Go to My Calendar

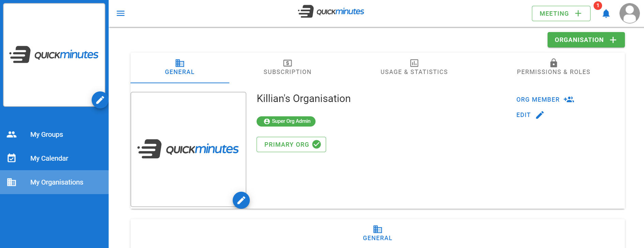(54, 158)
